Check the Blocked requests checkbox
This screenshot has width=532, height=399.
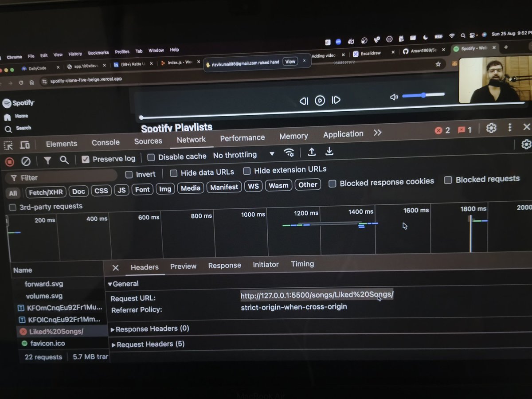coord(448,180)
